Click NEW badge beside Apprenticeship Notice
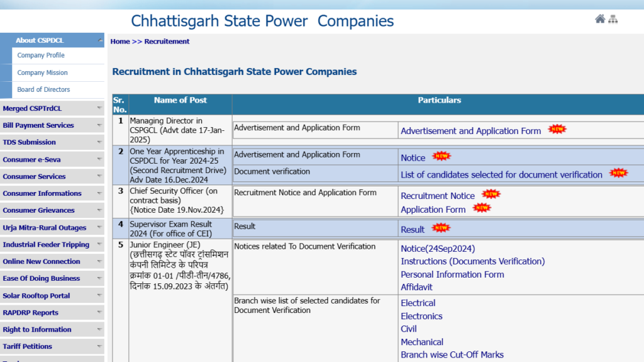The width and height of the screenshot is (644, 362). [441, 156]
